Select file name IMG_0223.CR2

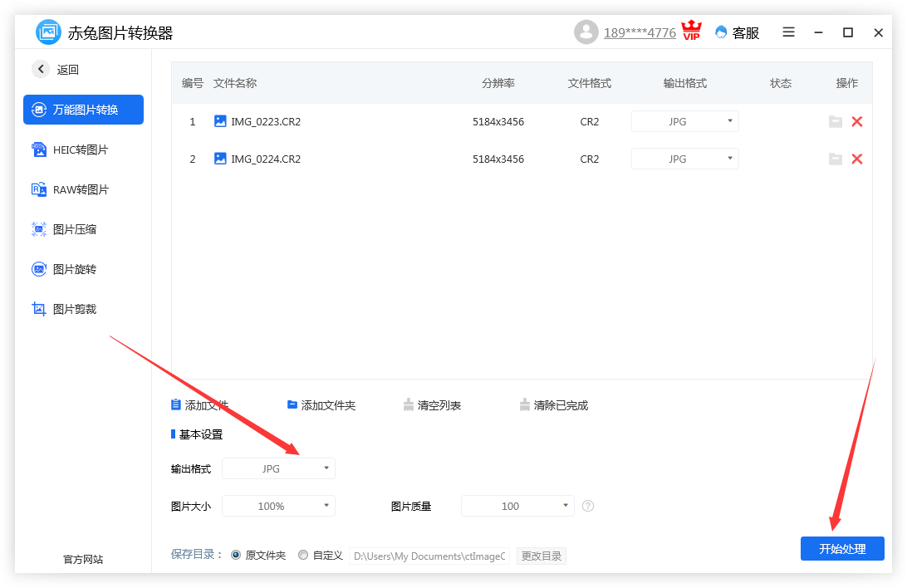[266, 122]
